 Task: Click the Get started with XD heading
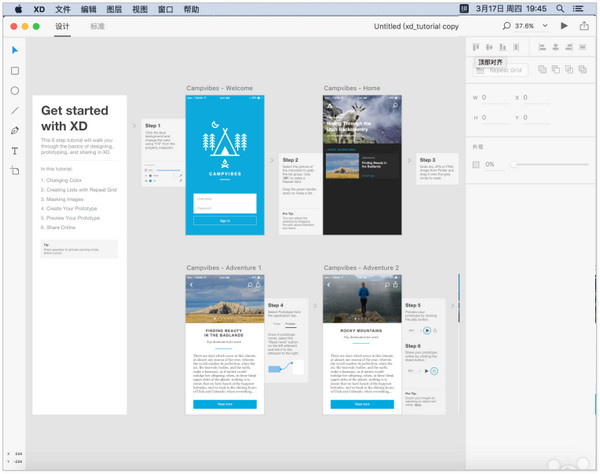click(75, 118)
